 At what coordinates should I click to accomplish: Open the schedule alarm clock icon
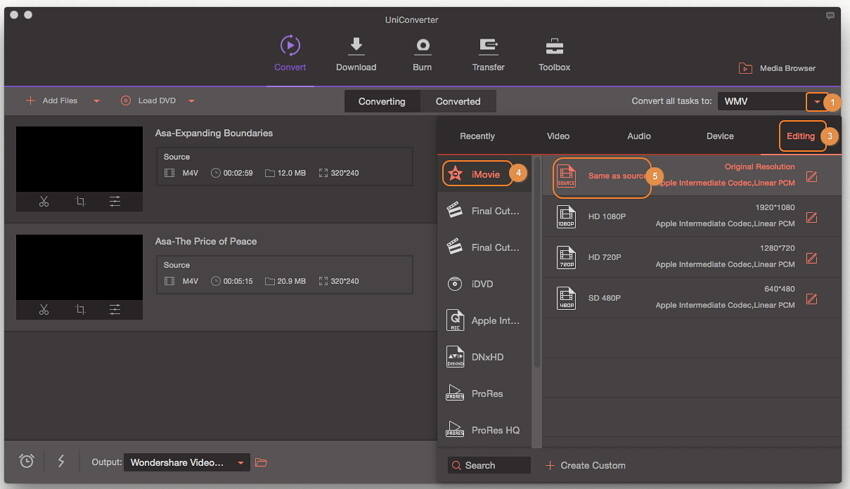[27, 461]
